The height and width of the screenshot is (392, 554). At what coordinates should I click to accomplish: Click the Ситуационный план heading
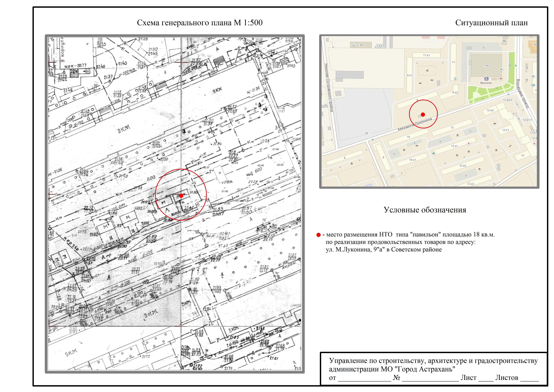(x=491, y=23)
